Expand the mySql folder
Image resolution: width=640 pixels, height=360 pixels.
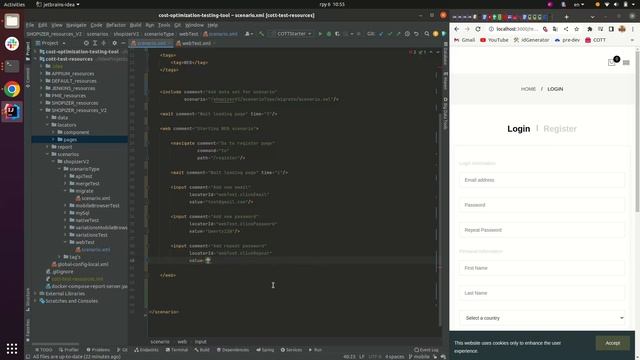[65, 213]
